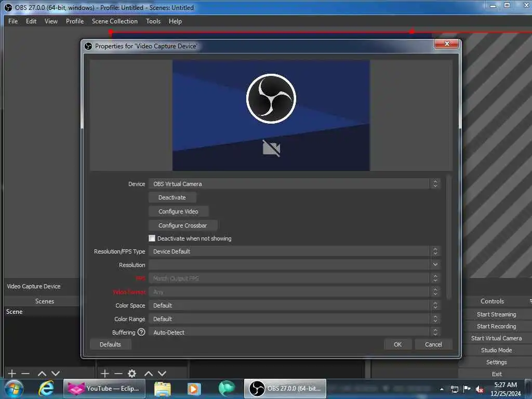Click Configure Crossbar button

[183, 225]
